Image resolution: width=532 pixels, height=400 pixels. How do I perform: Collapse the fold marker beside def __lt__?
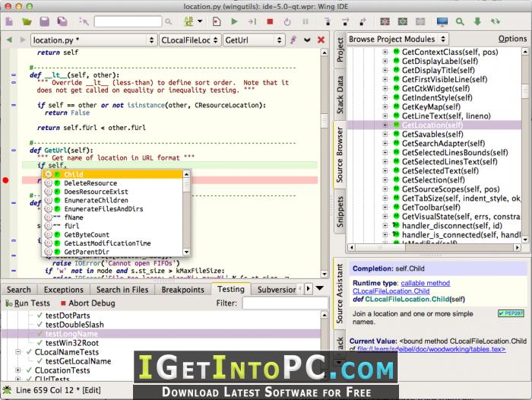click(x=14, y=75)
